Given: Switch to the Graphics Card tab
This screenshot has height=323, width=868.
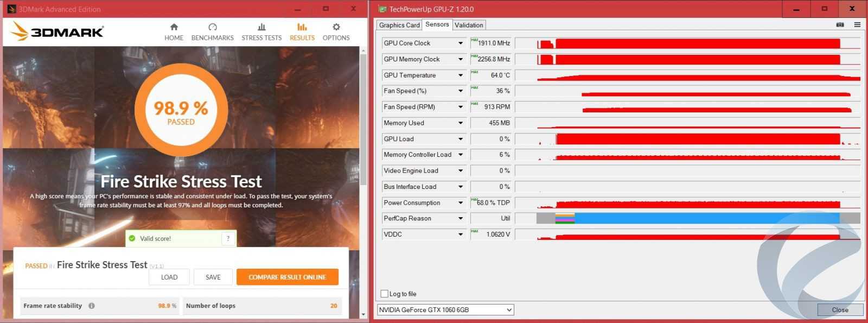Looking at the screenshot, I should click(399, 25).
